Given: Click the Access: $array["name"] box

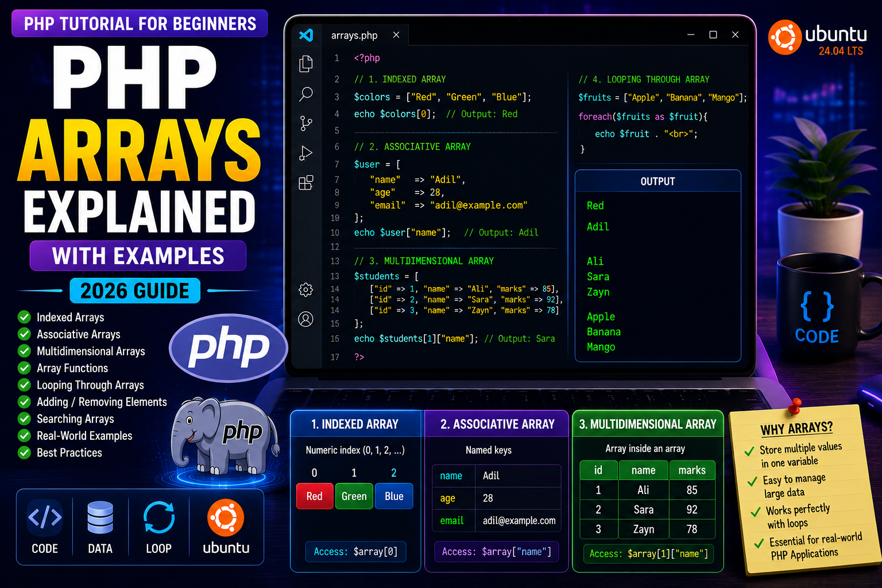Looking at the screenshot, I should [496, 551].
